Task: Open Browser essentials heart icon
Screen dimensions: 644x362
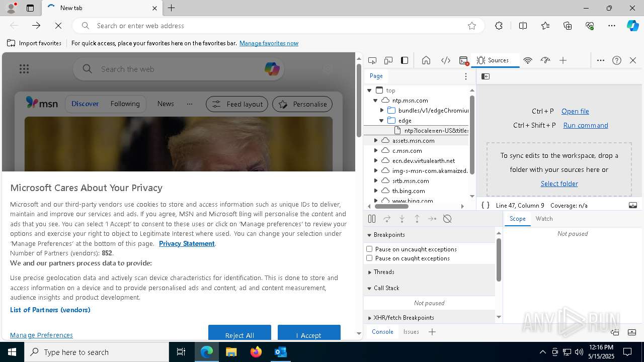Action: coord(590,26)
